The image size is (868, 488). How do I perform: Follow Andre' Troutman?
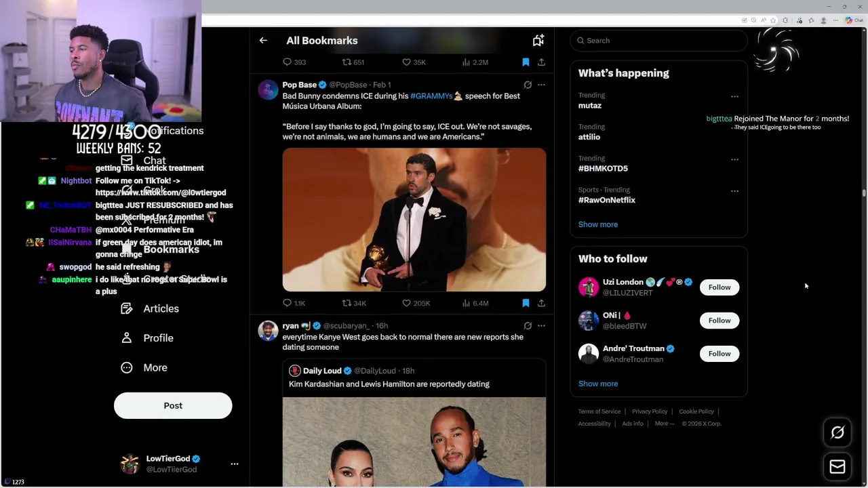tap(719, 354)
